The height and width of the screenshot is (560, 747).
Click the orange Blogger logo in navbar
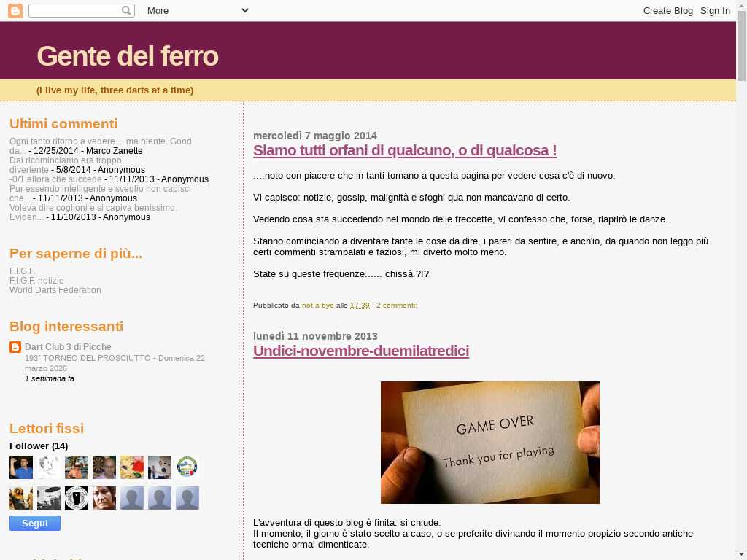point(15,10)
